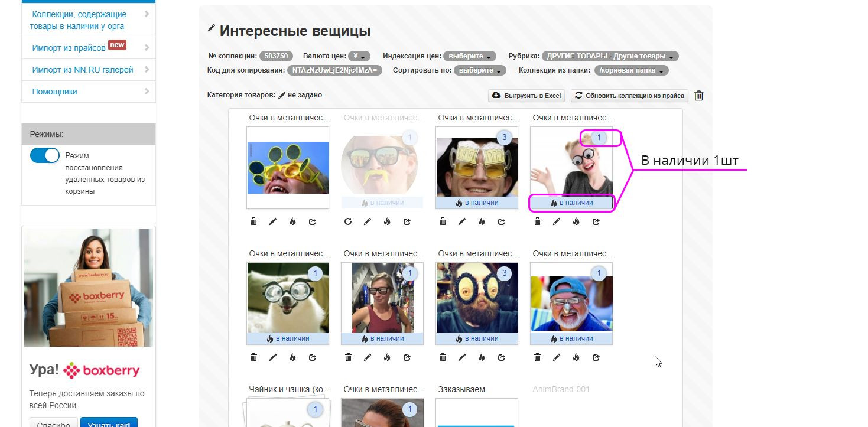Click в наличии label under dog thumbnail

click(x=288, y=338)
